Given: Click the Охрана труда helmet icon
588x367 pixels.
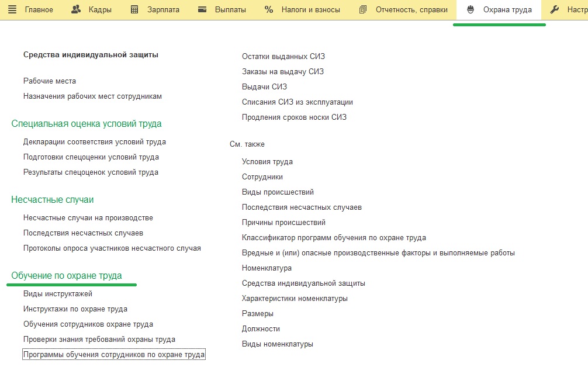Looking at the screenshot, I should click(471, 10).
